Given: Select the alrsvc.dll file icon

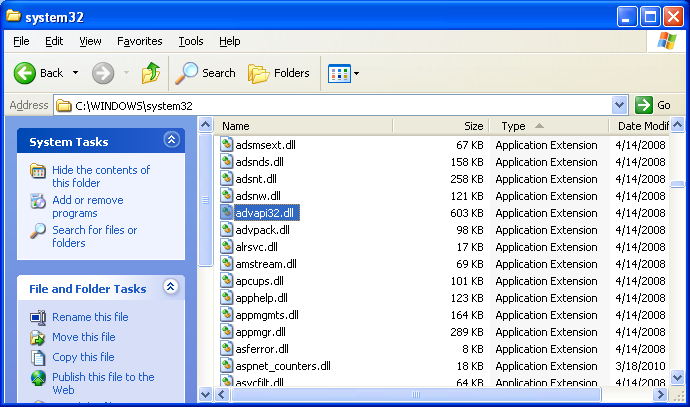Looking at the screenshot, I should tap(227, 246).
